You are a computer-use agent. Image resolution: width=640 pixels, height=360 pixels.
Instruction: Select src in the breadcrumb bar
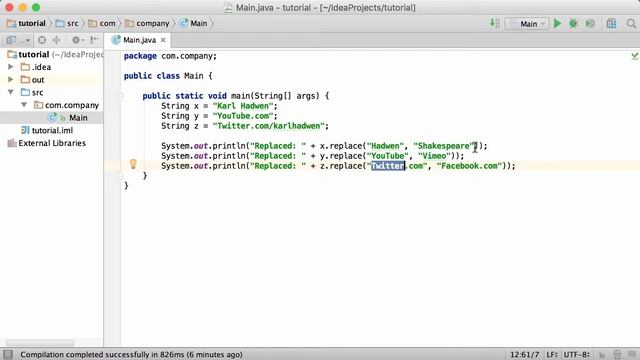(x=67, y=23)
